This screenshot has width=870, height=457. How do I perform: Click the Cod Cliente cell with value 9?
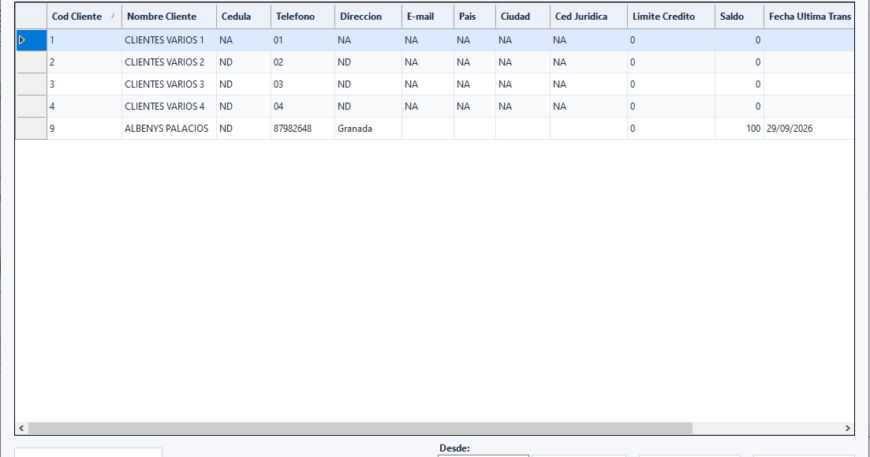(84, 129)
